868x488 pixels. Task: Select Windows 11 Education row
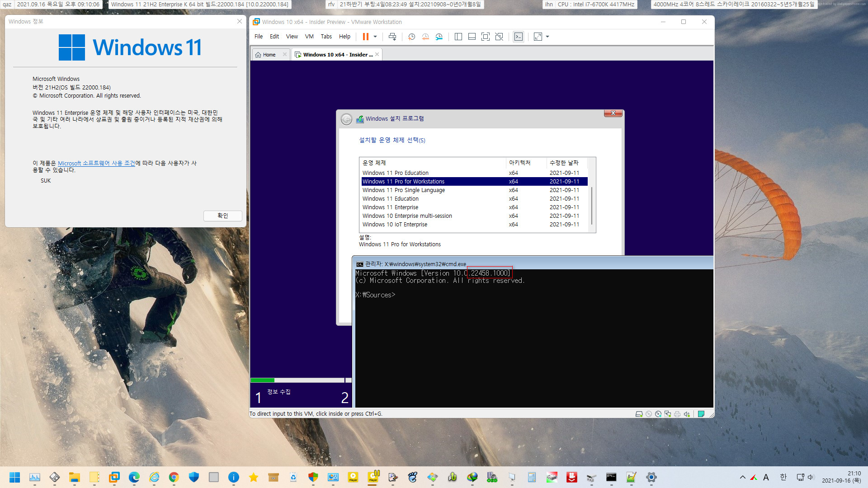point(474,199)
